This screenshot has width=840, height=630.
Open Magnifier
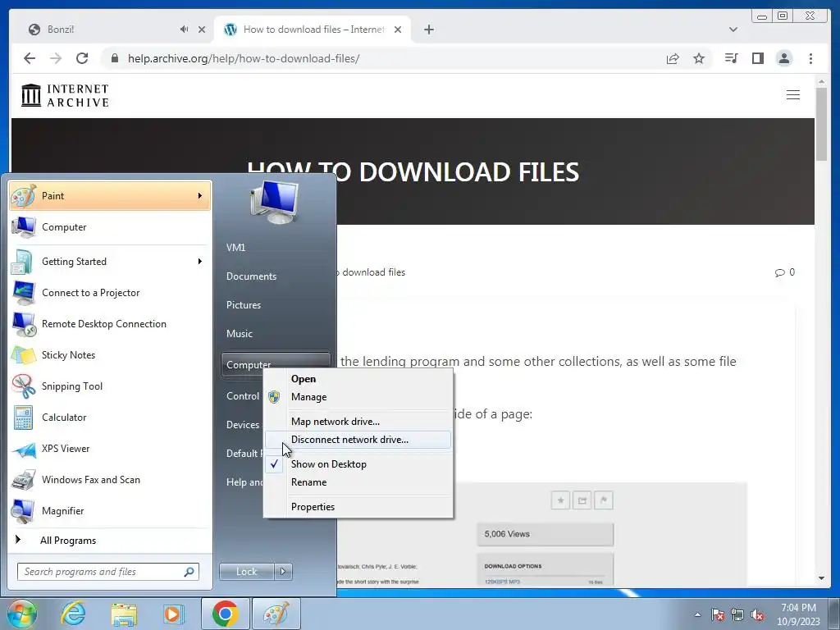[x=110, y=510]
